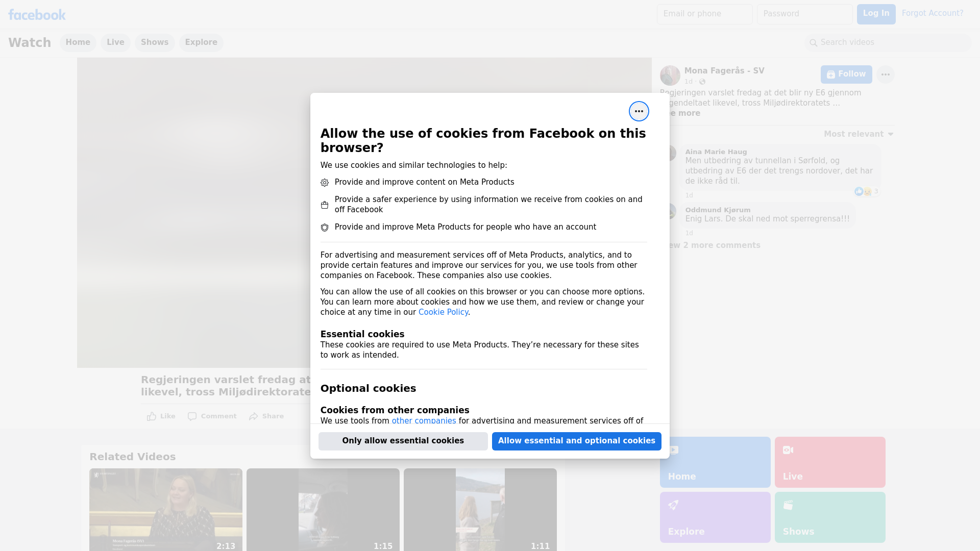Click Only allow essential cookies button
The height and width of the screenshot is (551, 980).
(403, 441)
